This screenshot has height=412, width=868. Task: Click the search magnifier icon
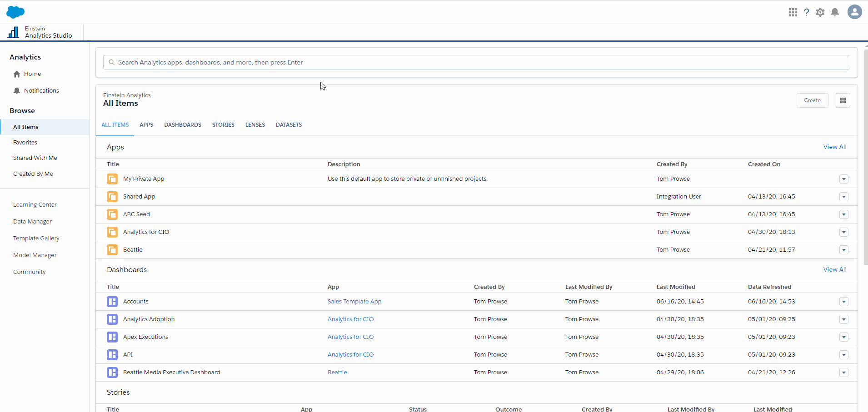coord(112,62)
